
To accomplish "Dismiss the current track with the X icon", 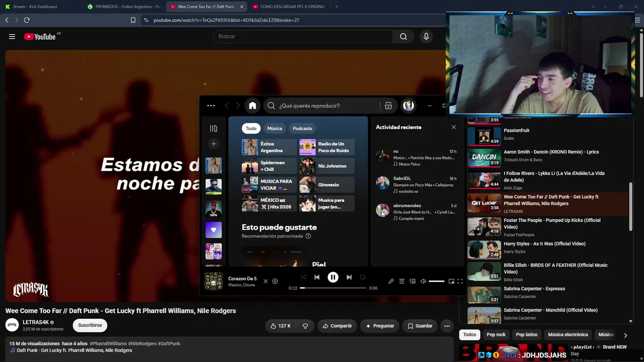I will 266,282.
